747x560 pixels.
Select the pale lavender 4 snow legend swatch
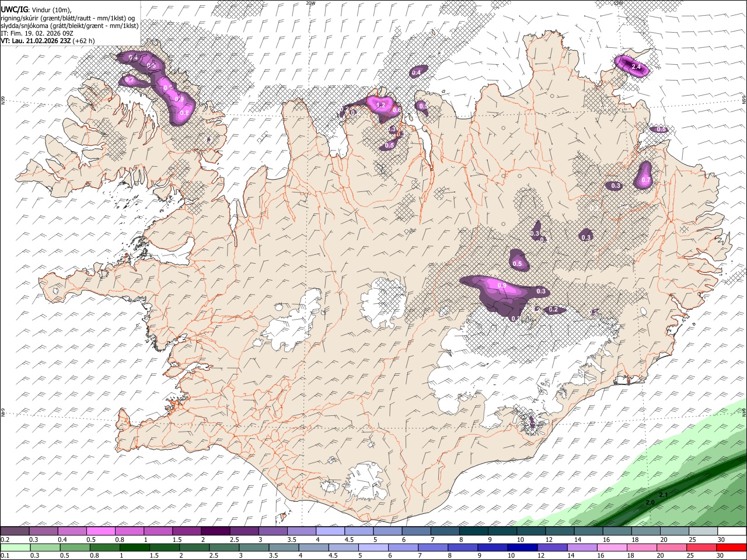(x=330, y=531)
